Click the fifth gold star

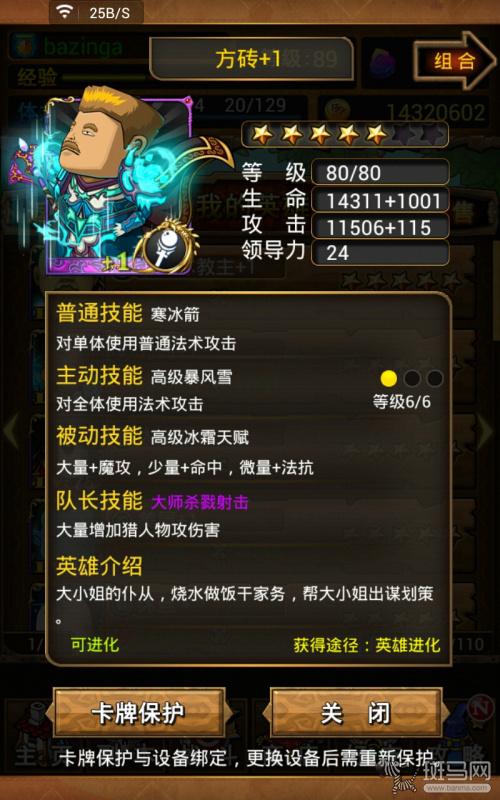[x=376, y=135]
